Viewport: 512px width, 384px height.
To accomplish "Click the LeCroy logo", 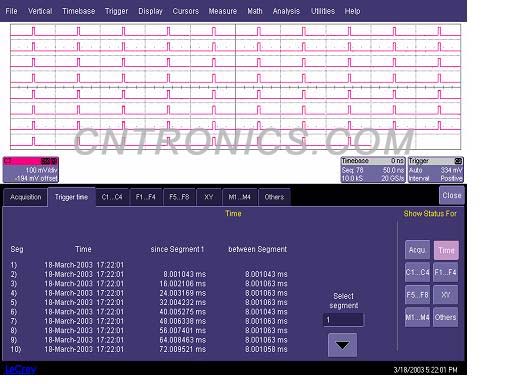I will [21, 369].
